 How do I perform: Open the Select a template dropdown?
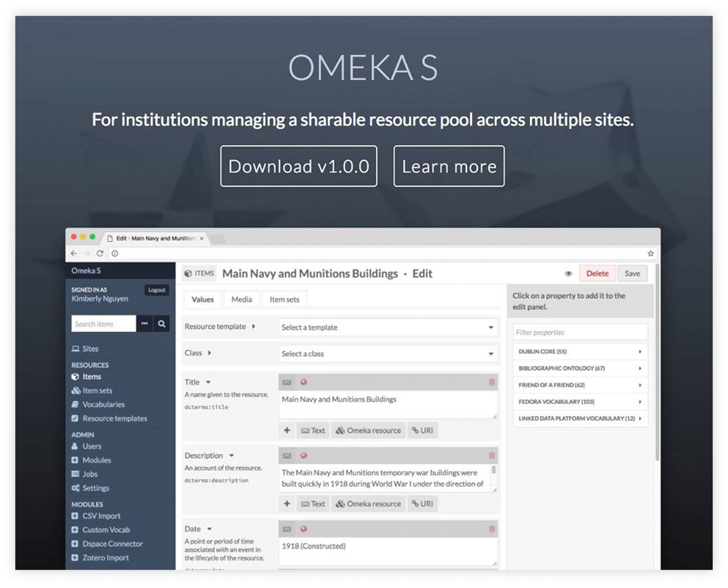387,327
